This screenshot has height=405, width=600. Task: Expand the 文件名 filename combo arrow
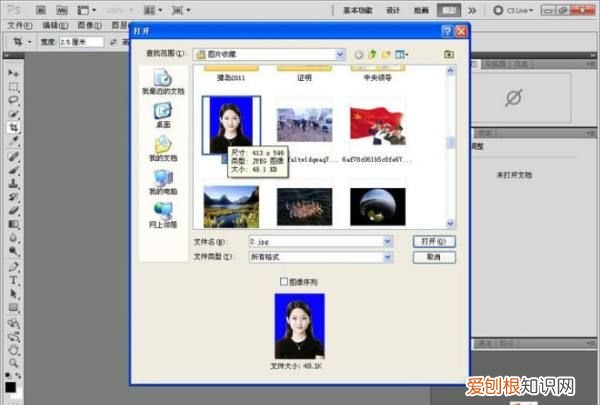pos(387,242)
